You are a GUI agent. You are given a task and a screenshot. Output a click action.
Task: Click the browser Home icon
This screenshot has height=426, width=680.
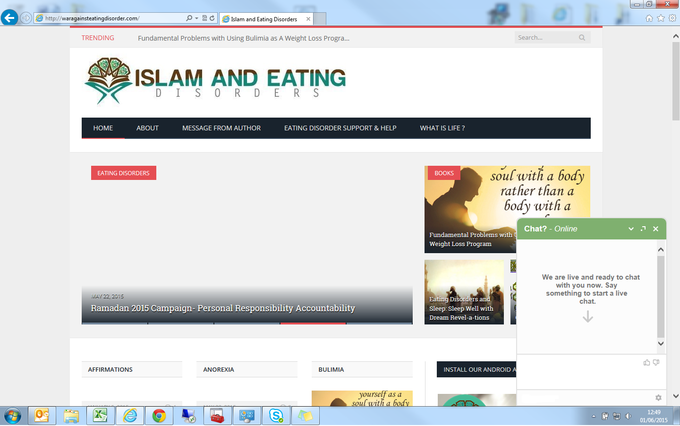pyautogui.click(x=649, y=18)
